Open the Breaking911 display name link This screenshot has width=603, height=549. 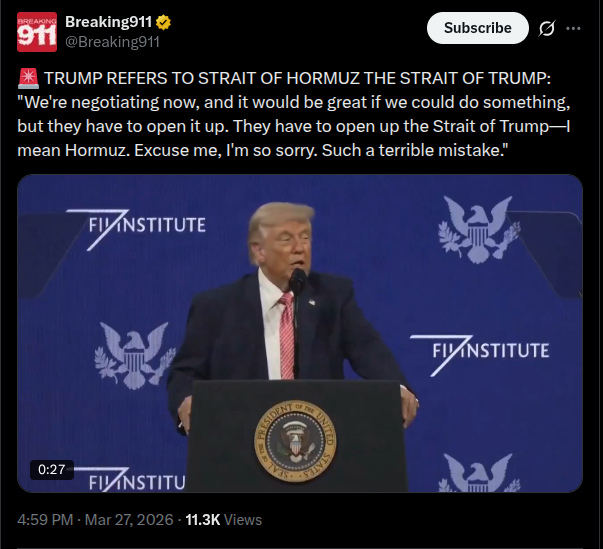click(108, 22)
